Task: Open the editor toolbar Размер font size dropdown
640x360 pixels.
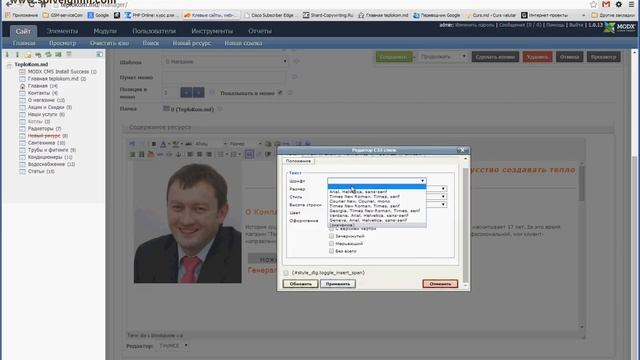Action: 245,144
